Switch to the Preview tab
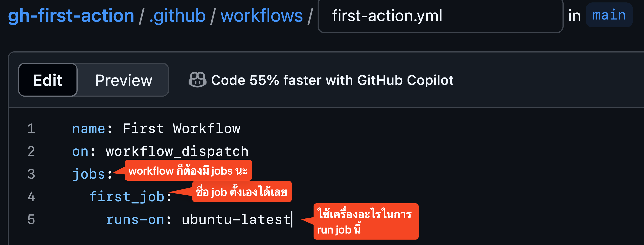644x245 pixels. [124, 80]
